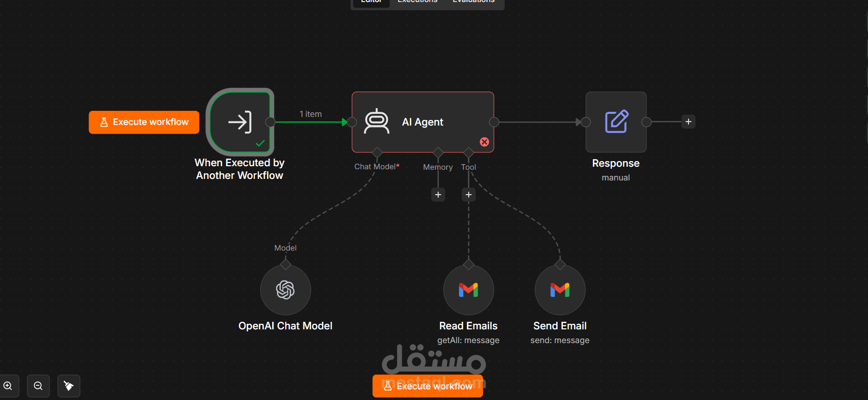Click the diamond connector atop Send Email
868x400 pixels.
coord(560,265)
